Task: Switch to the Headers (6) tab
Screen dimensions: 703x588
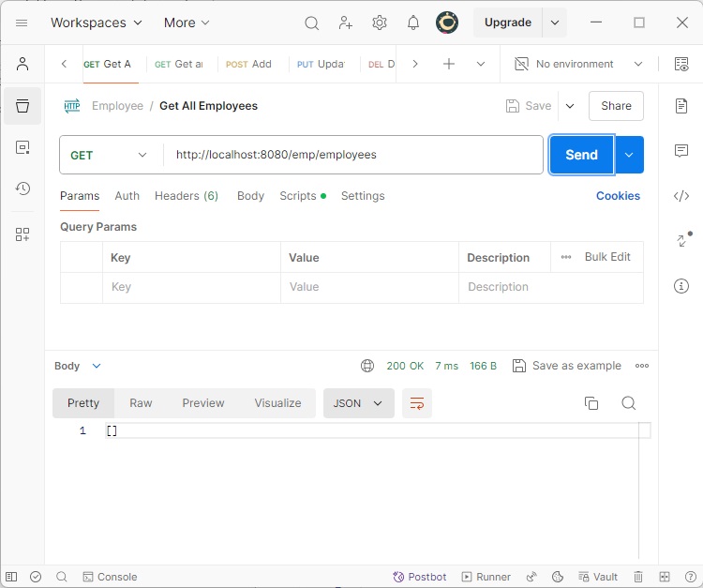Action: coord(186,196)
